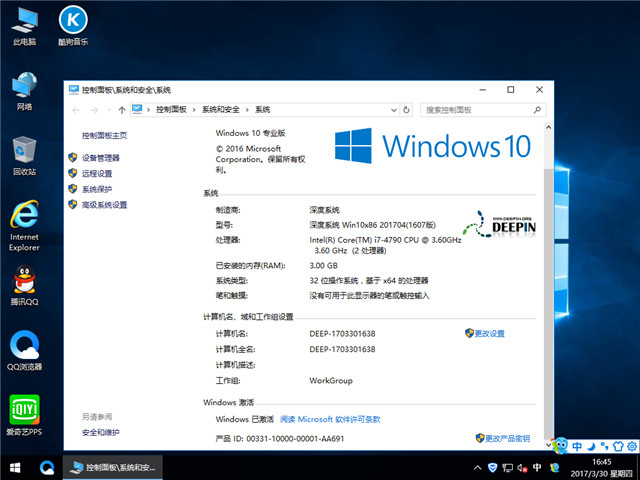Select the 系统和安全 breadcrumb
The image size is (640, 480).
[x=220, y=109]
